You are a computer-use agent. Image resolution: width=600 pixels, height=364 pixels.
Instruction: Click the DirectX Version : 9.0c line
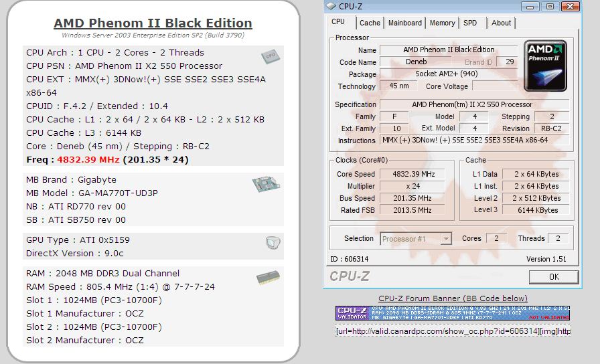click(x=75, y=253)
